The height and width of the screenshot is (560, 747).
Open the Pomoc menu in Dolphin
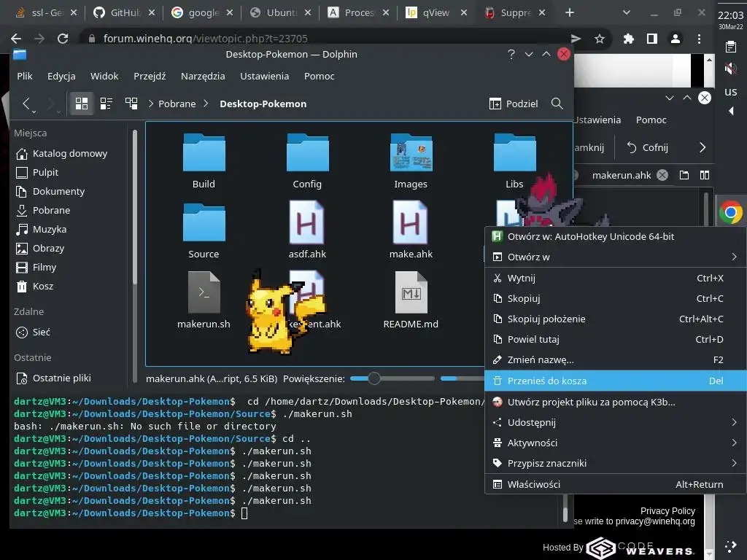pos(320,76)
